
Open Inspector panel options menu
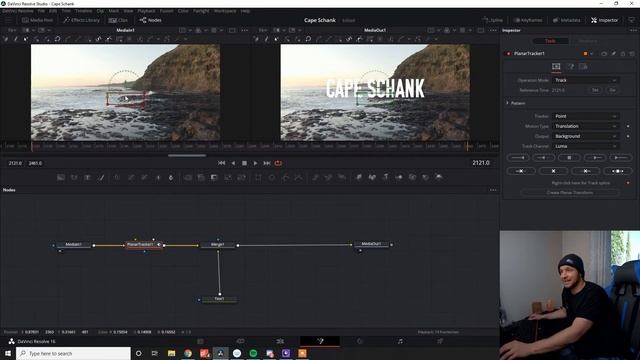coord(633,30)
